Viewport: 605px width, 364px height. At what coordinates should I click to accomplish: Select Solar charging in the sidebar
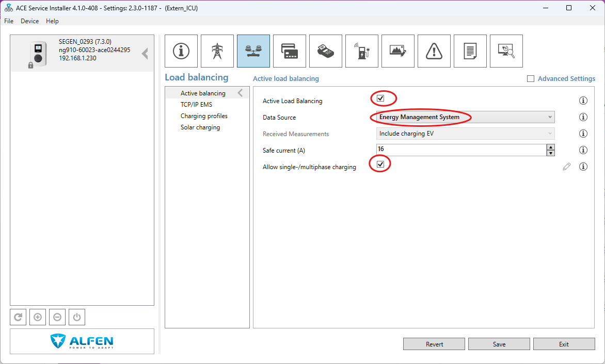click(200, 127)
